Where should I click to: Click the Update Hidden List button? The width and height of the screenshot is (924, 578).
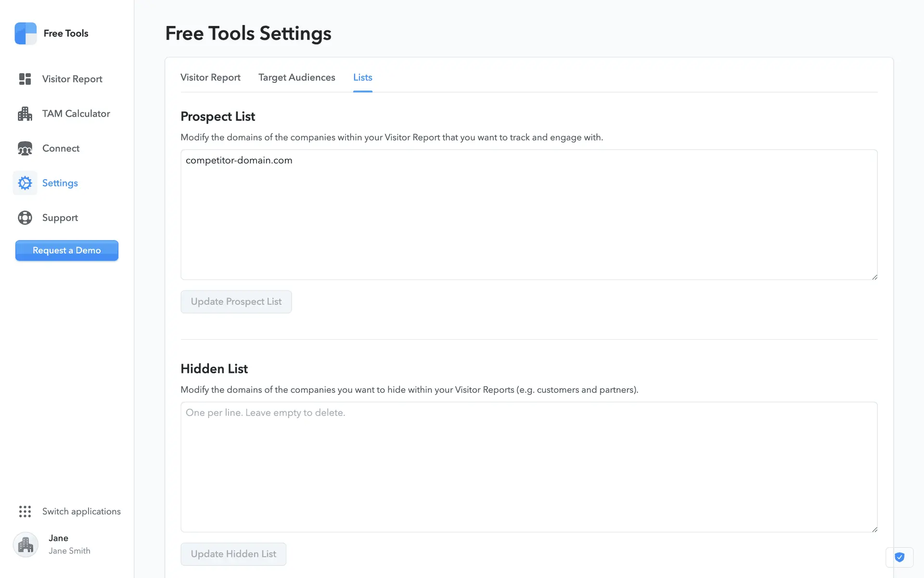click(x=233, y=554)
